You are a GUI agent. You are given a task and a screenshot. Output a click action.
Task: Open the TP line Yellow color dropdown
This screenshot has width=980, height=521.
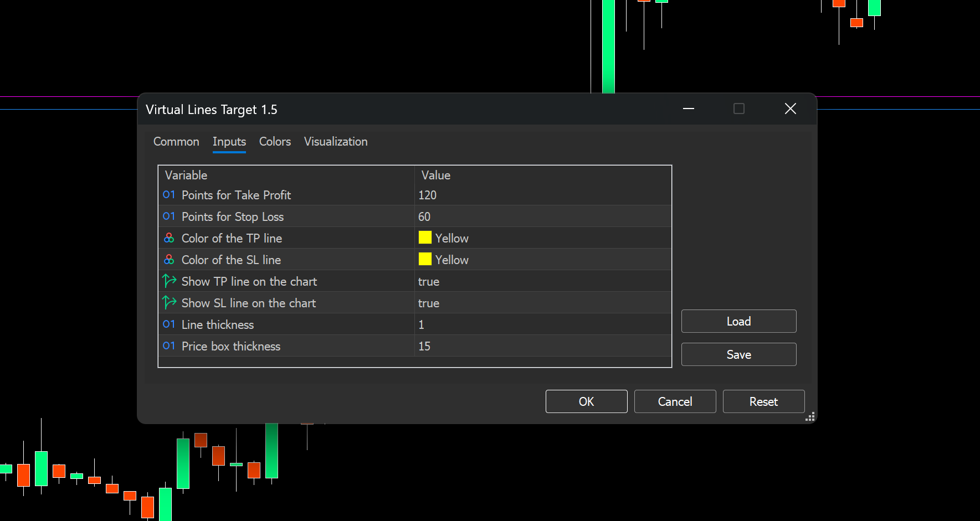[451, 239]
